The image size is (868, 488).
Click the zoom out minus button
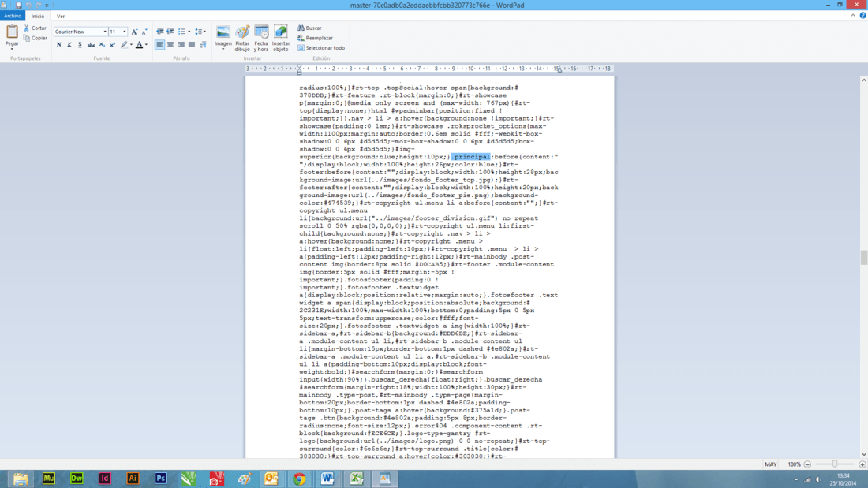click(x=808, y=464)
